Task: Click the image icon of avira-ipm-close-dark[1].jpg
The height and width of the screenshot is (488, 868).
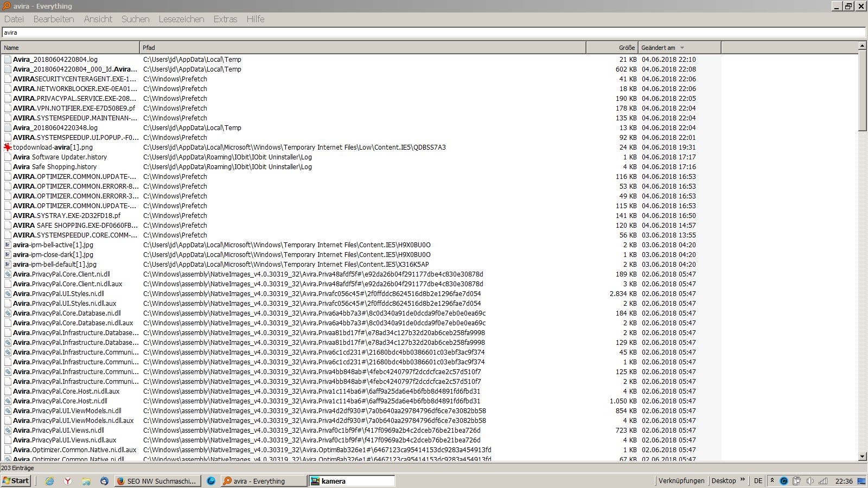Action: 8,255
